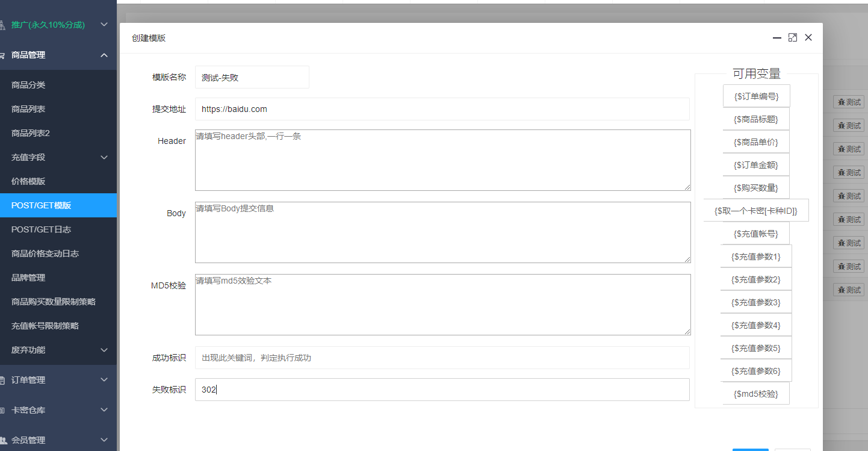Expand the 推广(永久10%分成) chevron
This screenshot has width=868, height=451.
click(104, 25)
